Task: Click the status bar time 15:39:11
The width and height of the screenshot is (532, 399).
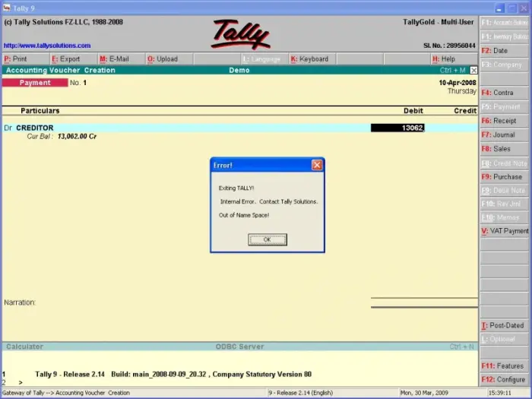Action: point(499,393)
